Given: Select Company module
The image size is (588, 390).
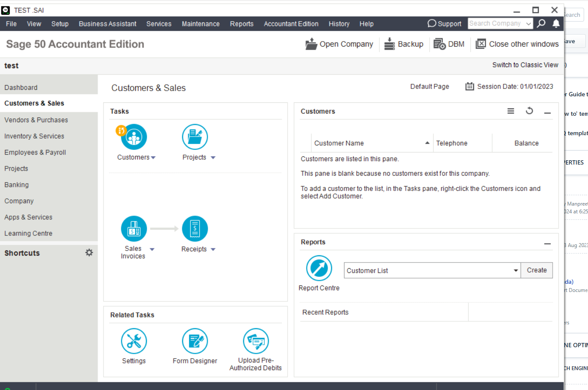Looking at the screenshot, I should (x=49, y=201).
